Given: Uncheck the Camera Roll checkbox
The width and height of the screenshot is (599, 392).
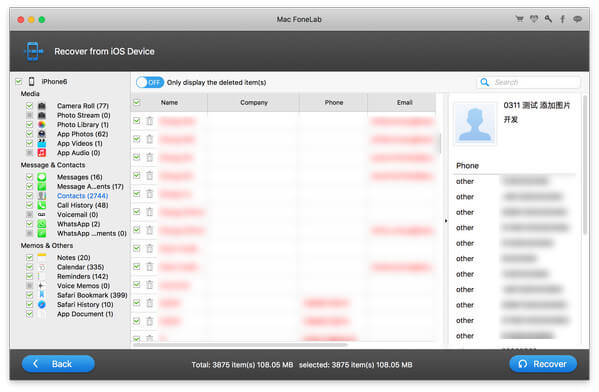Looking at the screenshot, I should pyautogui.click(x=29, y=106).
